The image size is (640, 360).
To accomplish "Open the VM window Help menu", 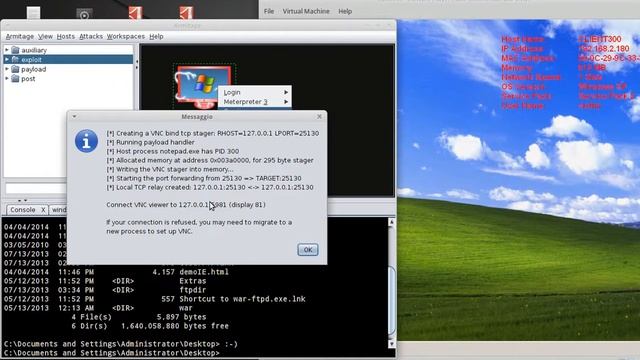I will tap(345, 11).
